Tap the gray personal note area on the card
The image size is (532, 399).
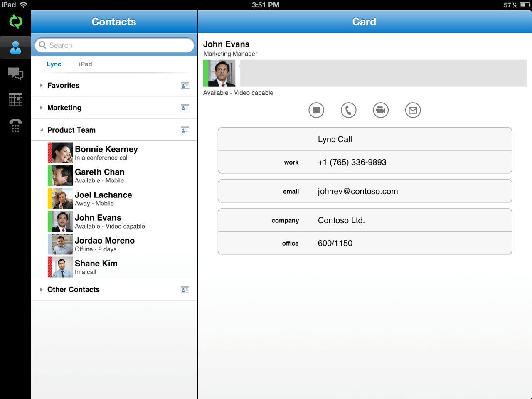coord(383,73)
